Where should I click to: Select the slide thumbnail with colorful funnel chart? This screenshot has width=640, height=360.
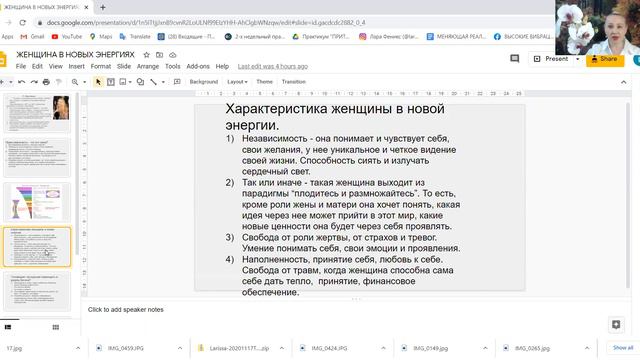37,202
